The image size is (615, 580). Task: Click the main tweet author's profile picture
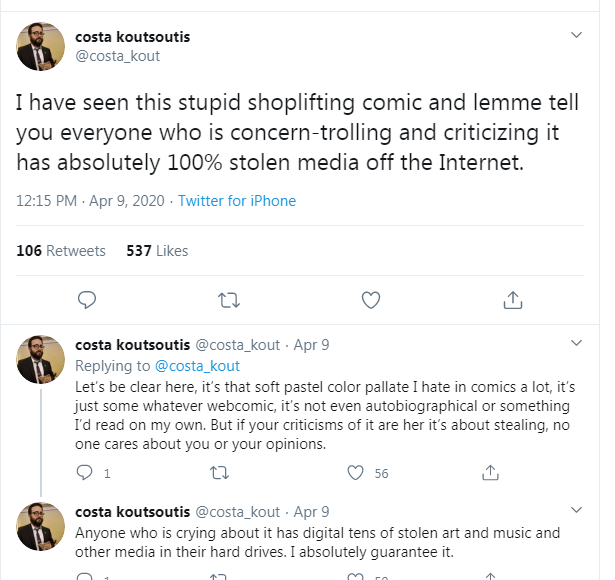point(41,46)
